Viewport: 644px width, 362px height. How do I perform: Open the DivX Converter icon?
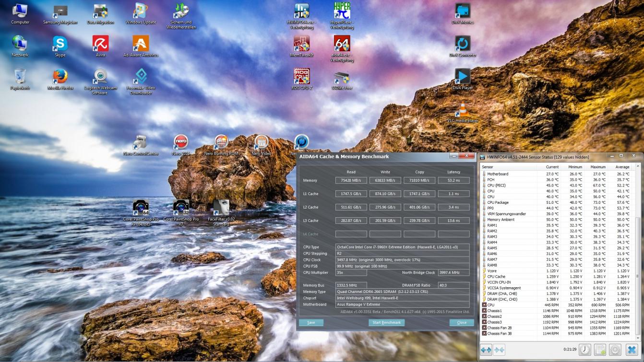click(463, 46)
